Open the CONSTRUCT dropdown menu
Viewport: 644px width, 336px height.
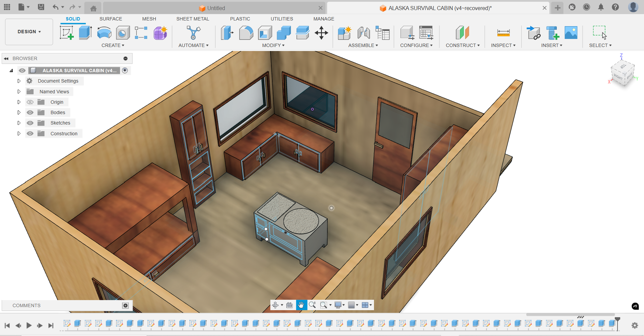pos(463,45)
